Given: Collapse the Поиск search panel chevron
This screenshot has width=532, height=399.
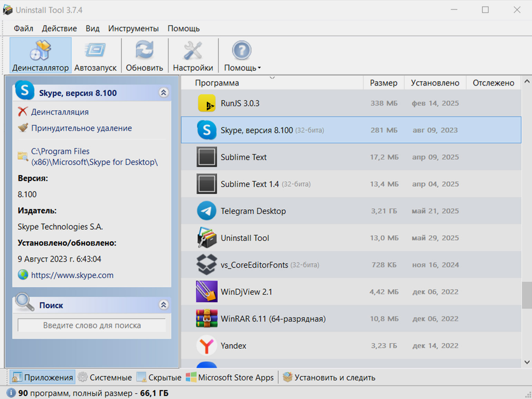Looking at the screenshot, I should pos(163,305).
